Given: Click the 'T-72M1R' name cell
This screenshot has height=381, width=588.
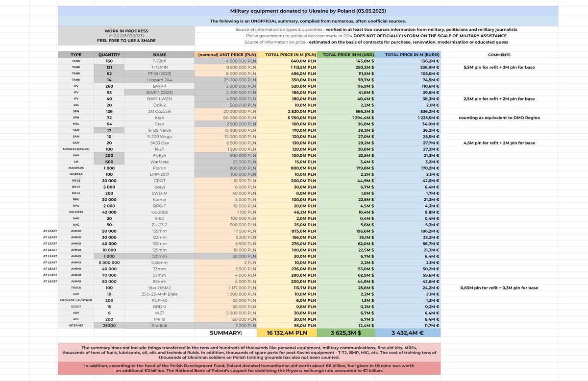Looking at the screenshot, I should (159, 67).
